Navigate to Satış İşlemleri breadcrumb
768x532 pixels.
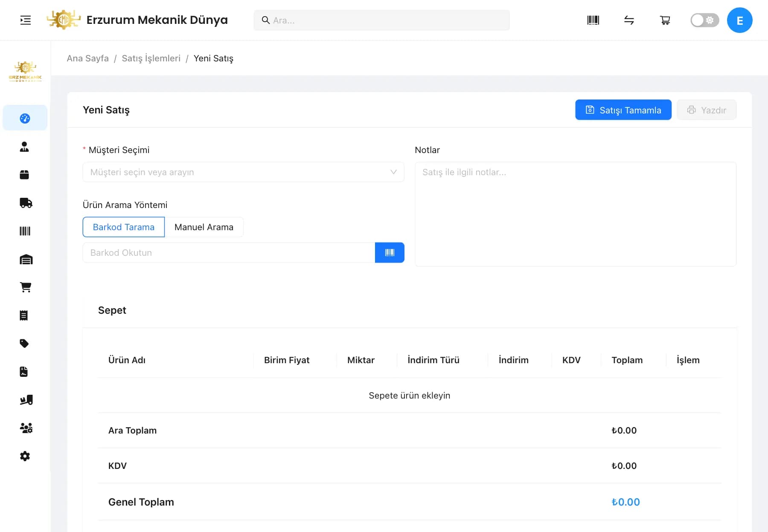[x=151, y=58]
